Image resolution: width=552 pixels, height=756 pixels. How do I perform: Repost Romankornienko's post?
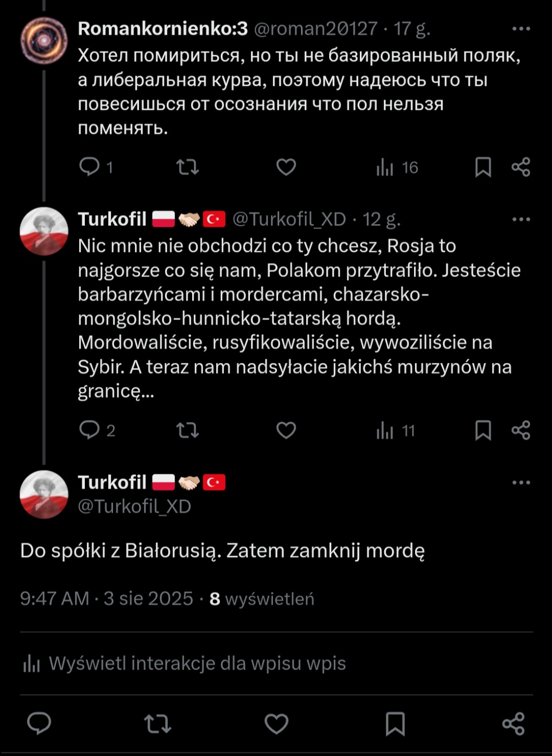[187, 167]
